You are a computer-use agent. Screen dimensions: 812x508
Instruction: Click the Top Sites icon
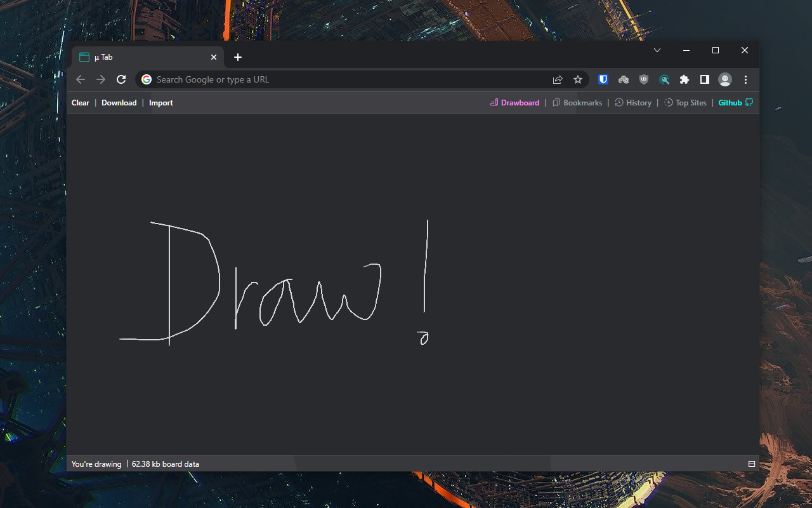point(669,102)
